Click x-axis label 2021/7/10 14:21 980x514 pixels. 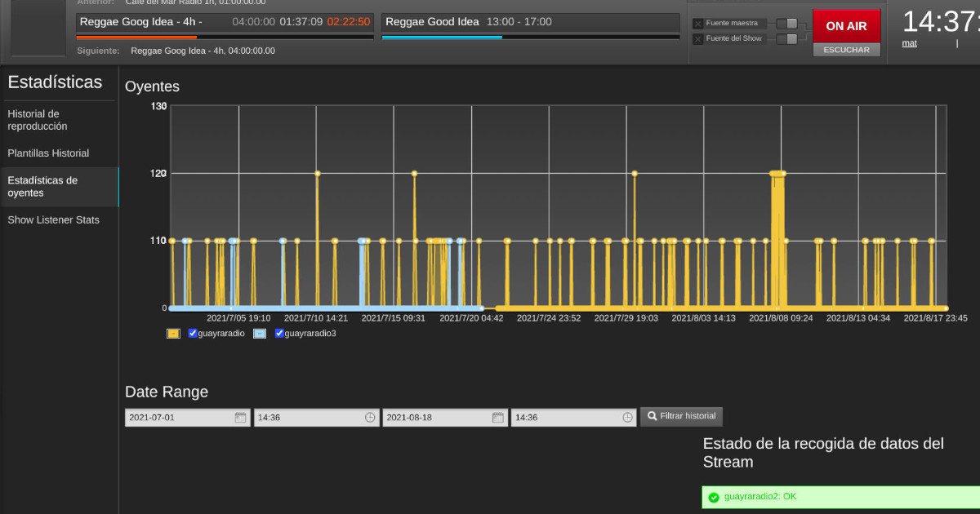point(316,318)
